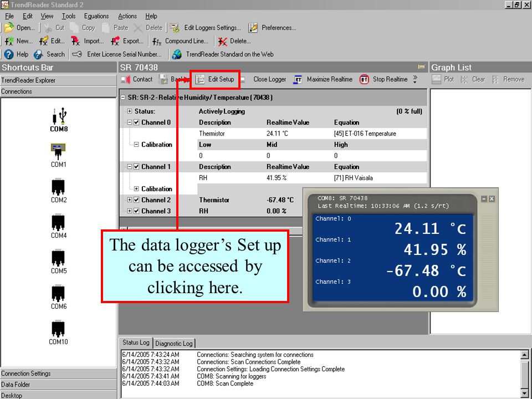
Task: Switch to the Diagnostic Log tab
Action: 173,344
